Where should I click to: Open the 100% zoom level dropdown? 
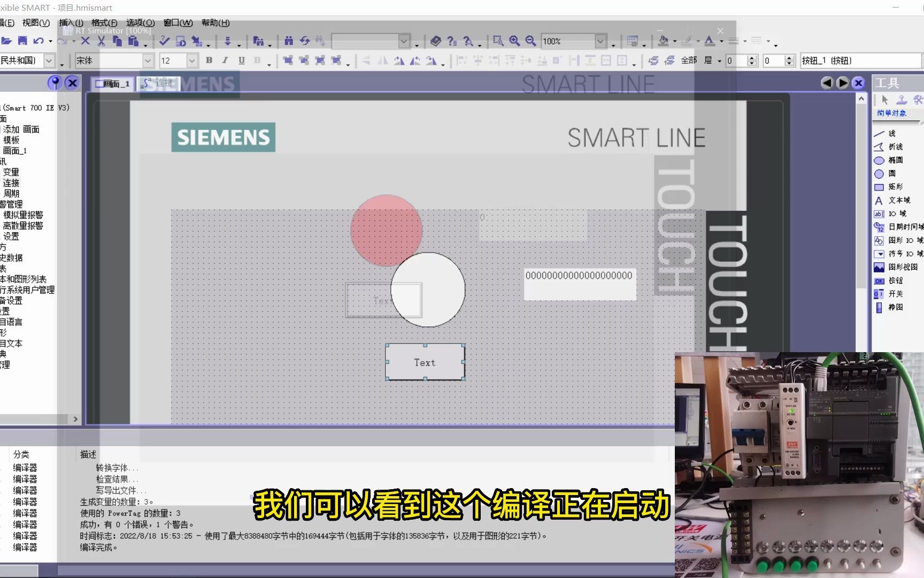(600, 41)
